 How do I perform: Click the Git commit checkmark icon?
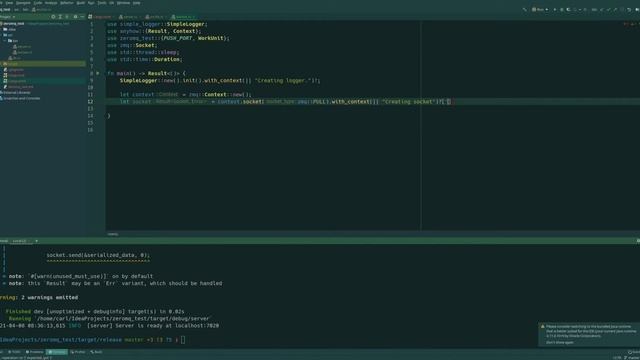pyautogui.click(x=609, y=9)
